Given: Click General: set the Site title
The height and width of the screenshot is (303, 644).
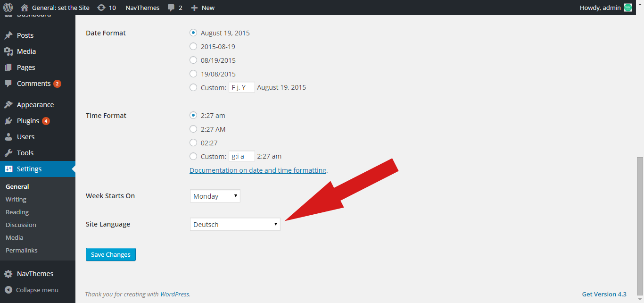Looking at the screenshot, I should (x=61, y=8).
